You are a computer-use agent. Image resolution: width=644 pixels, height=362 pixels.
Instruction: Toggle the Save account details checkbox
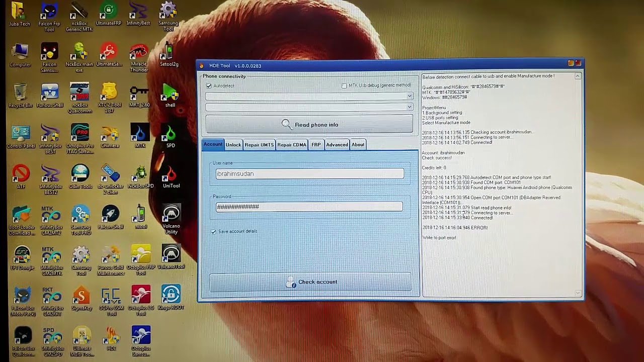point(214,232)
